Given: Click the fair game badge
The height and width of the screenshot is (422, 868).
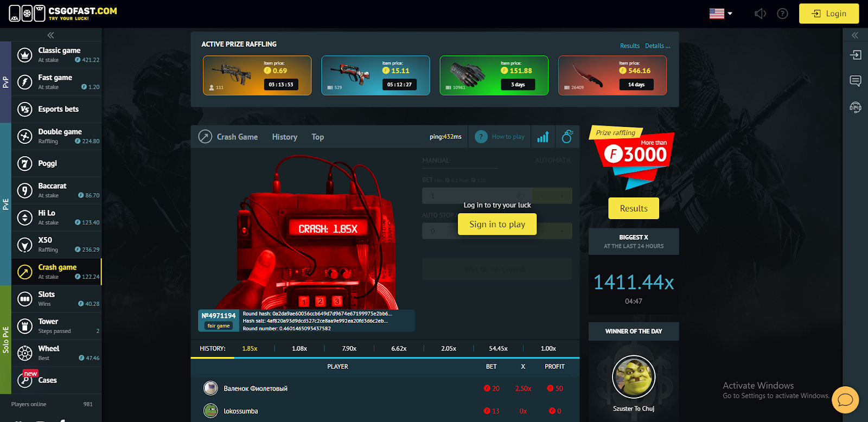Looking at the screenshot, I should (x=219, y=326).
